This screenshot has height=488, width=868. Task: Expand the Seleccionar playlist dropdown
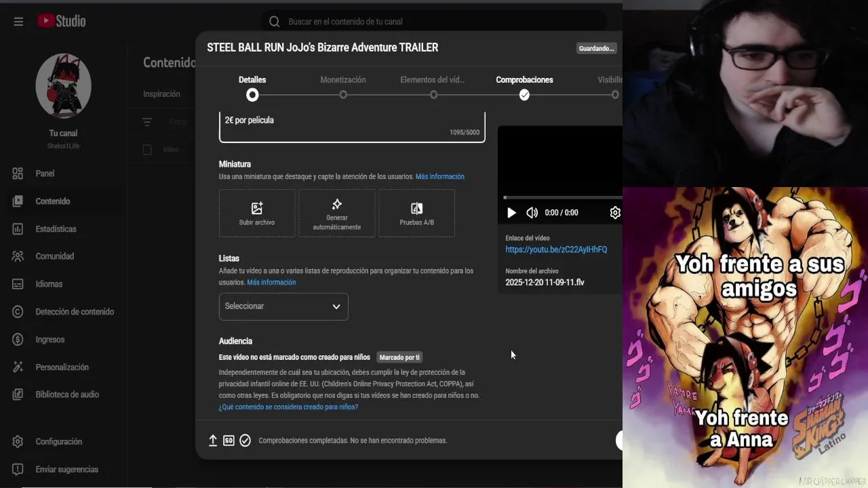point(283,306)
